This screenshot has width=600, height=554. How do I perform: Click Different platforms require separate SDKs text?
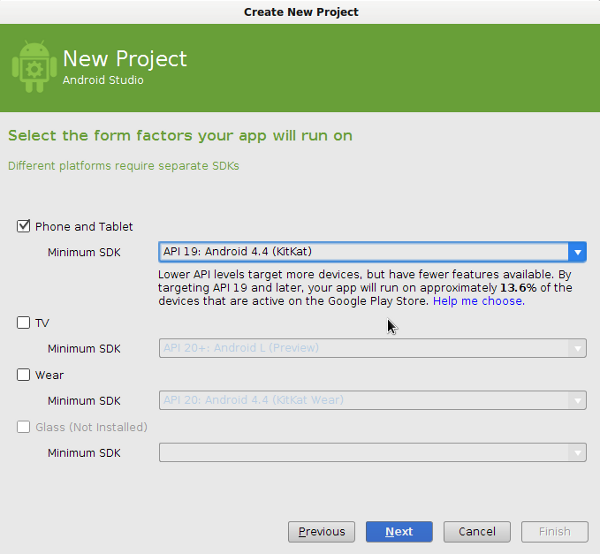tap(124, 166)
